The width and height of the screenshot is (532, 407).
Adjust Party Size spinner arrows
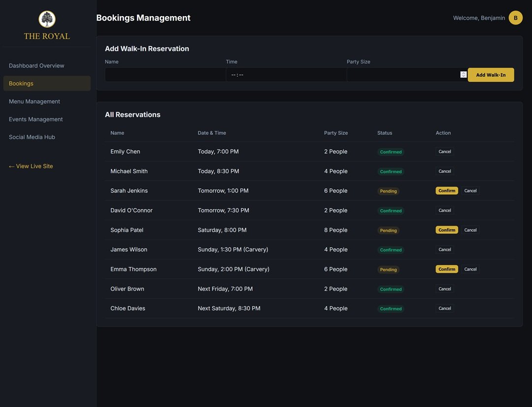click(x=464, y=74)
